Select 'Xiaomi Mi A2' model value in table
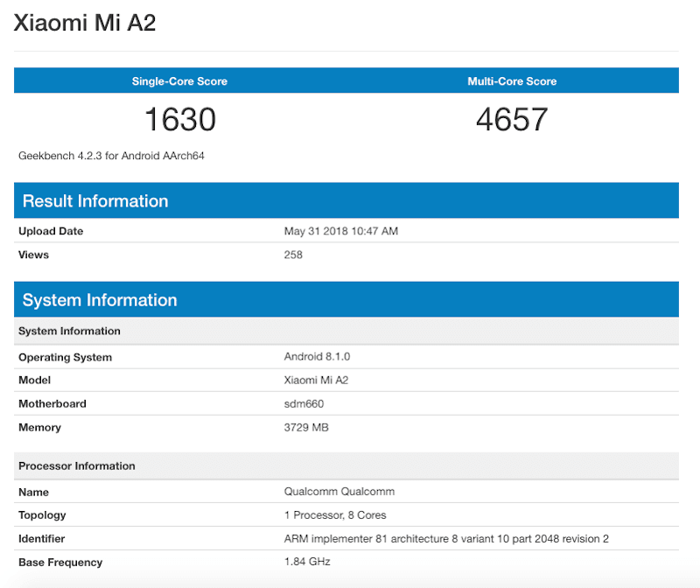The width and height of the screenshot is (700, 588). tap(316, 381)
